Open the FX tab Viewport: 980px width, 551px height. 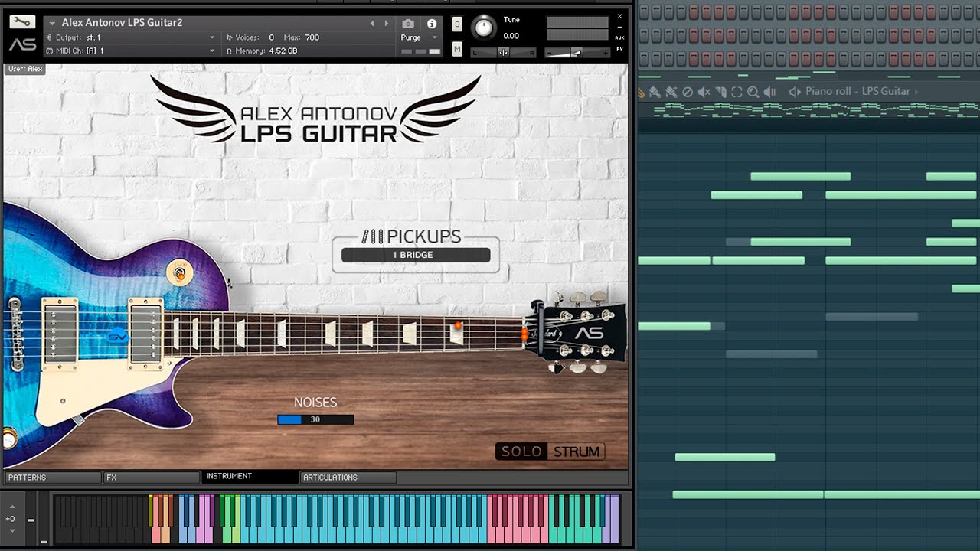152,478
